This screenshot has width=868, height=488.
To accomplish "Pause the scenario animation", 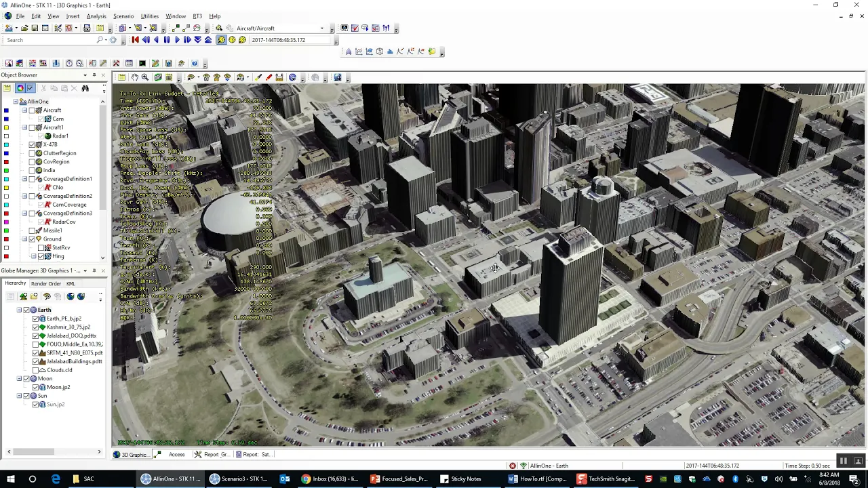I will 167,40.
